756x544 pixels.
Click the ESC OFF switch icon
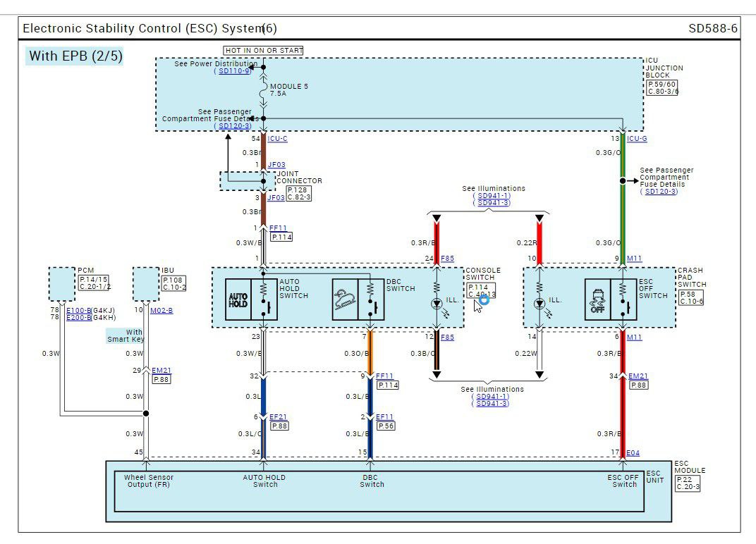(597, 300)
